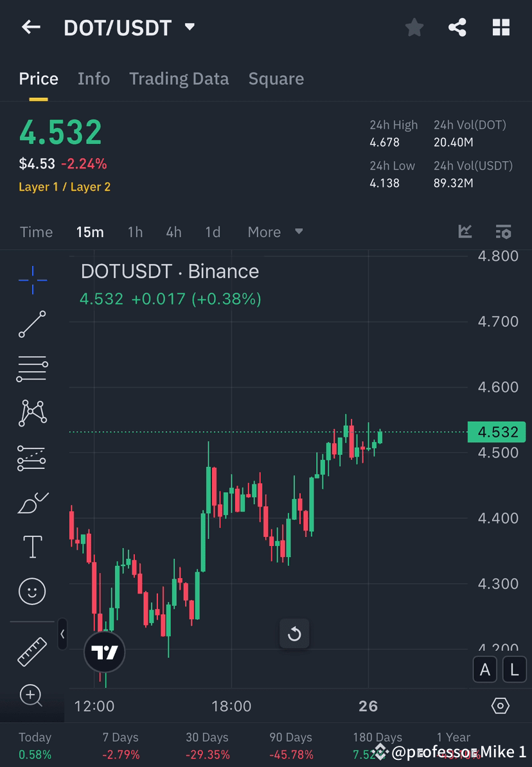Open the More timeframes dropdown
The height and width of the screenshot is (767, 532).
coord(275,232)
